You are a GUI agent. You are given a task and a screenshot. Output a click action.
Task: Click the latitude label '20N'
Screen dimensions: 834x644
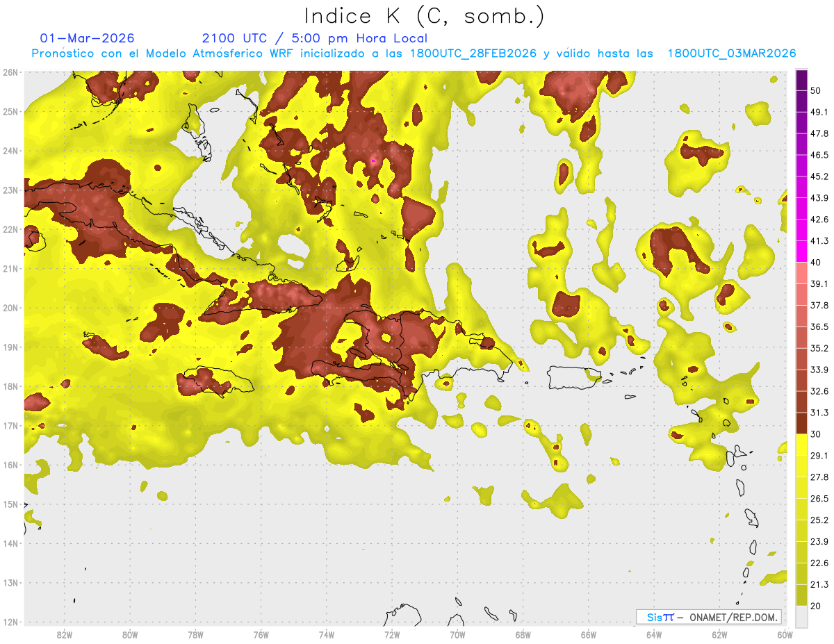(x=10, y=308)
